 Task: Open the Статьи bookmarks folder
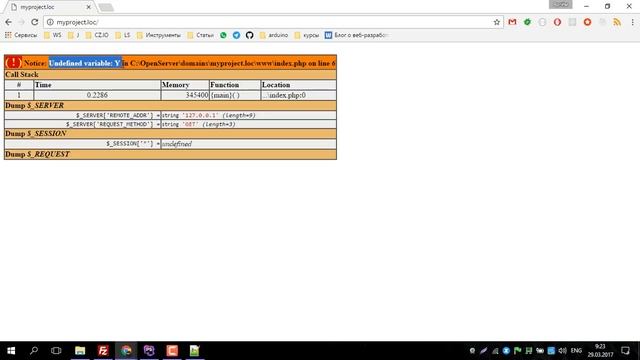pyautogui.click(x=200, y=35)
